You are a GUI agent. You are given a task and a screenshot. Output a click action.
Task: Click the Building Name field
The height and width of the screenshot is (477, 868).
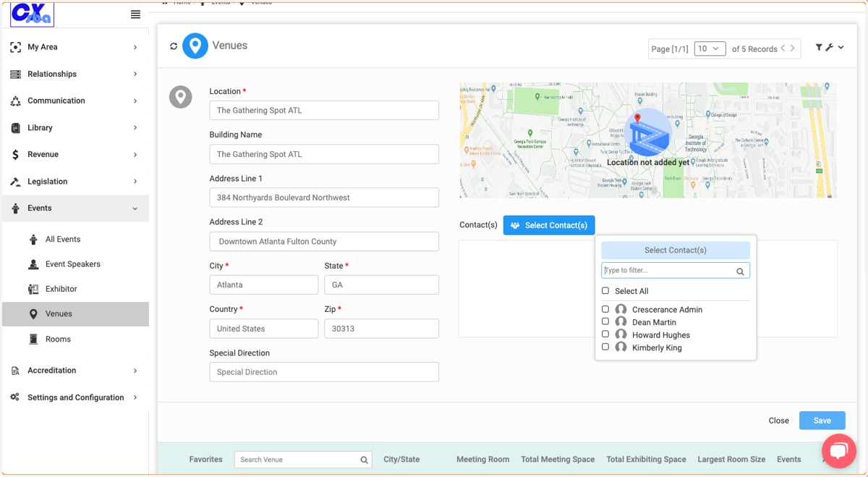tap(324, 154)
